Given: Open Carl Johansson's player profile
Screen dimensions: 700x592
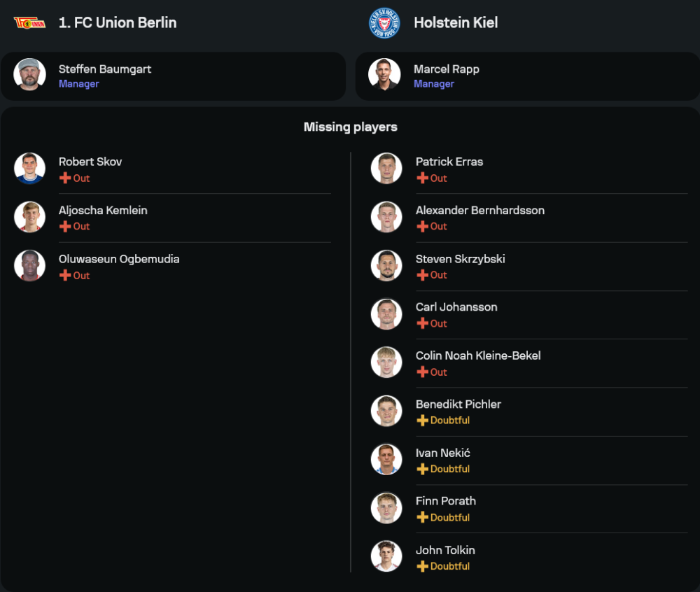Looking at the screenshot, I should coord(456,307).
